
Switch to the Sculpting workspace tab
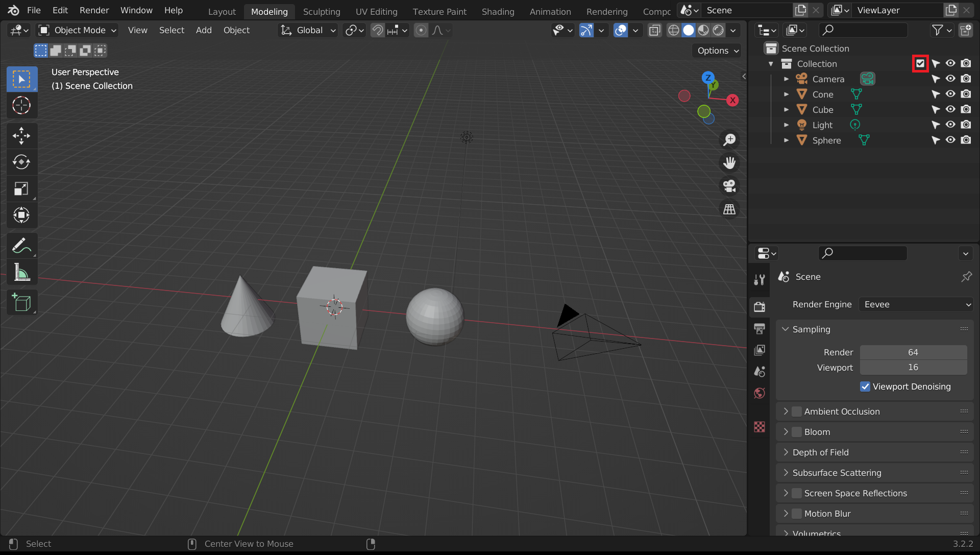click(x=321, y=11)
